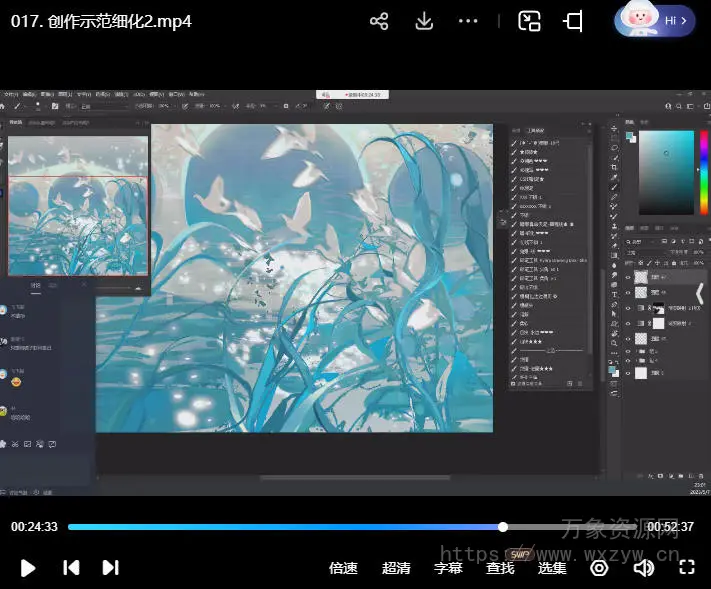This screenshot has width=711, height=589.
Task: Open the Hi assistant avatar button
Action: [655, 20]
